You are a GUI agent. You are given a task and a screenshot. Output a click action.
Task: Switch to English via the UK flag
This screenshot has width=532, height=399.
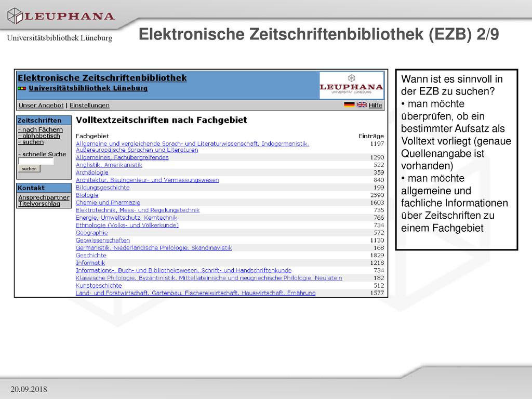tap(362, 105)
